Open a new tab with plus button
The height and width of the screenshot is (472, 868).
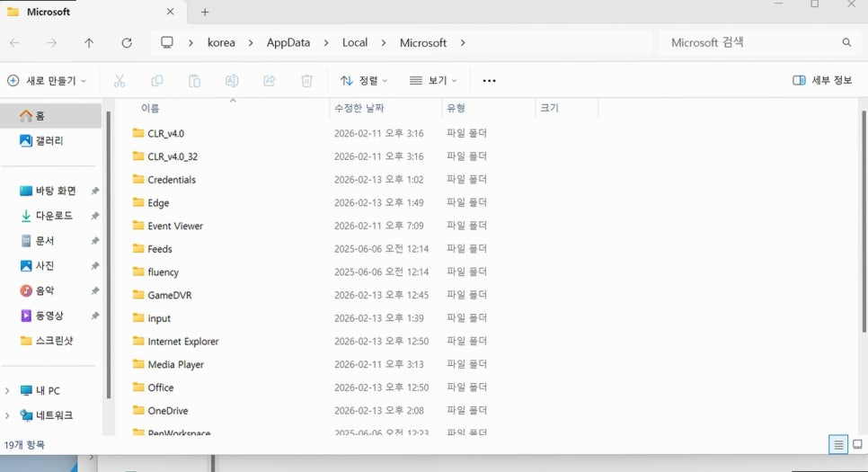click(205, 12)
